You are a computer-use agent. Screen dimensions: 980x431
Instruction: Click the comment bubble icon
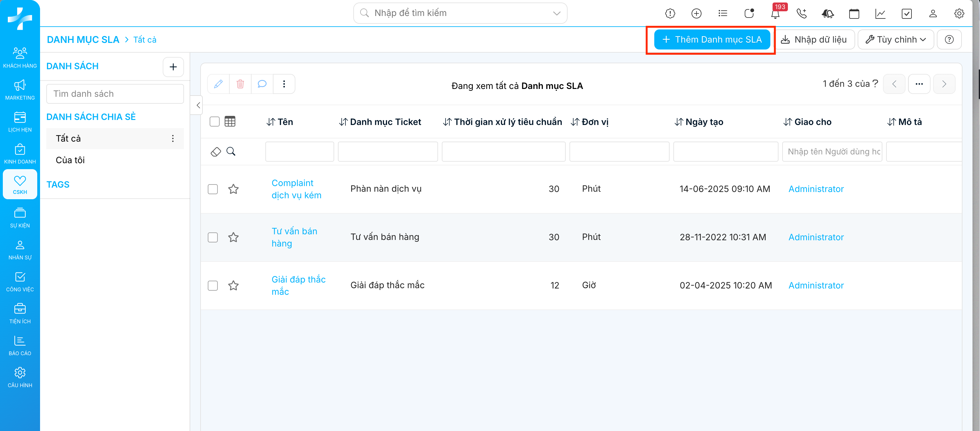[262, 84]
